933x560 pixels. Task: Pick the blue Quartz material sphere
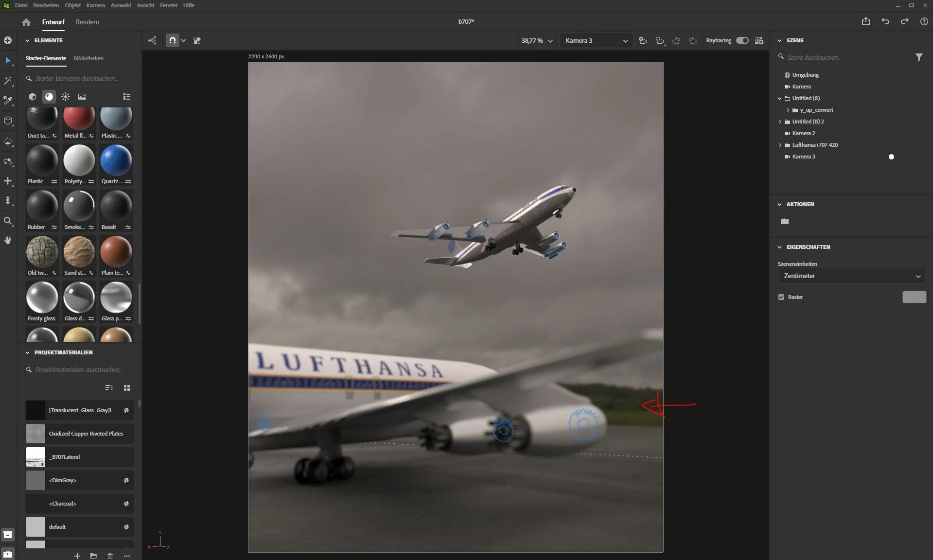click(x=116, y=160)
